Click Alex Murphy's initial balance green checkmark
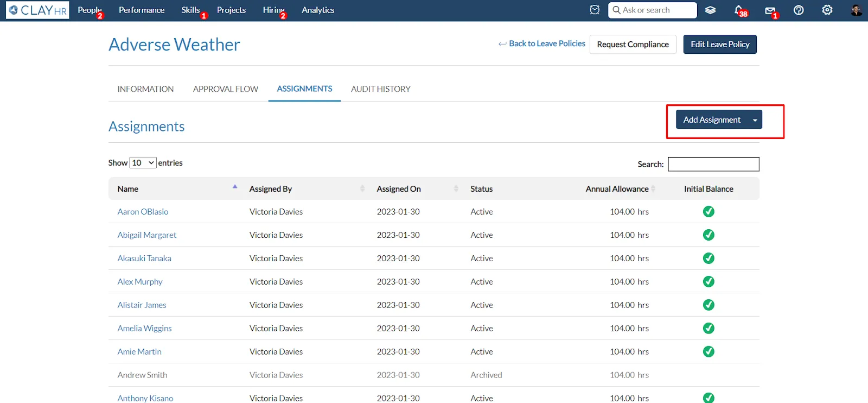 [x=709, y=282]
